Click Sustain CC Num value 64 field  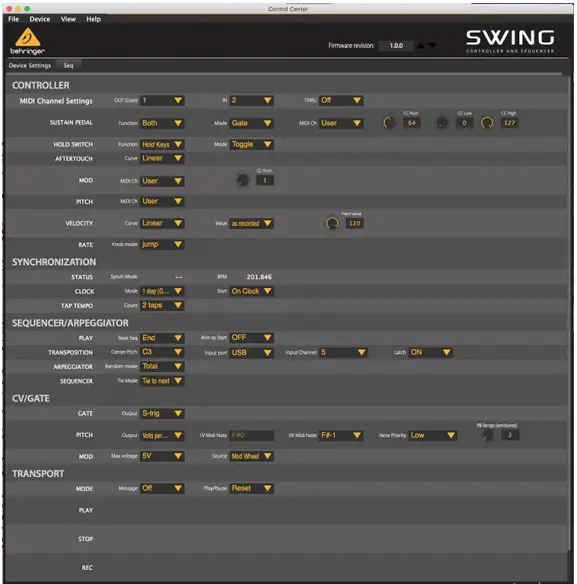point(412,123)
